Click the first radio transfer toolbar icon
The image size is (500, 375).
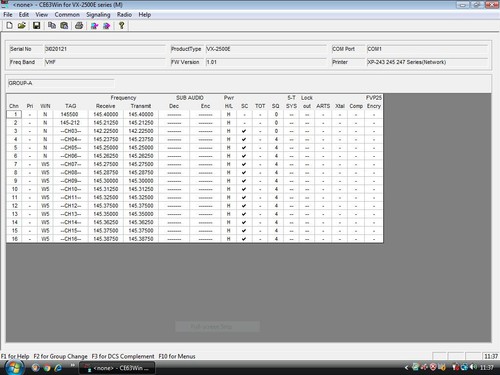click(x=94, y=25)
